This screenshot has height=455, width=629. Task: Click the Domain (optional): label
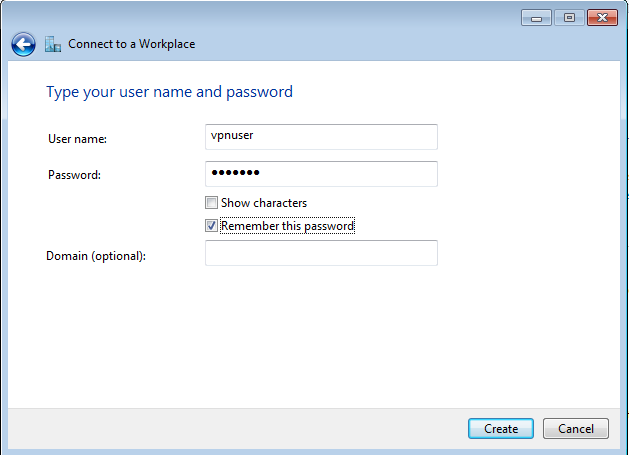coord(96,256)
